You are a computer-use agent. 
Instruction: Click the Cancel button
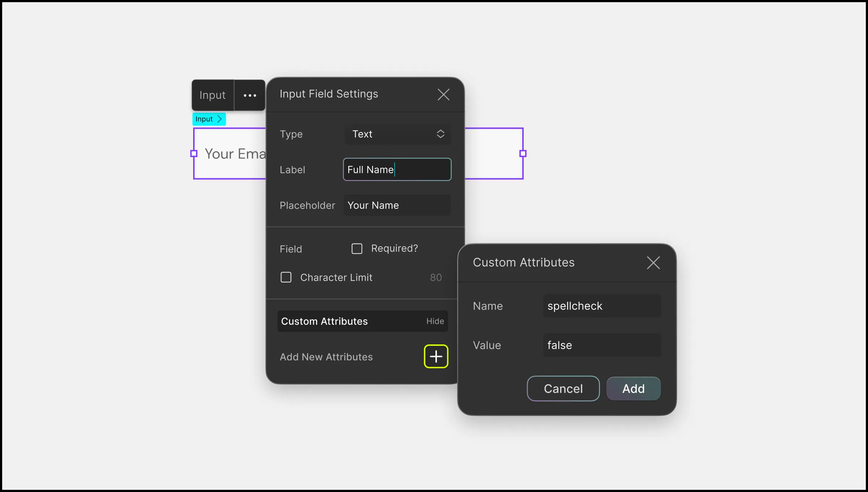coord(563,389)
